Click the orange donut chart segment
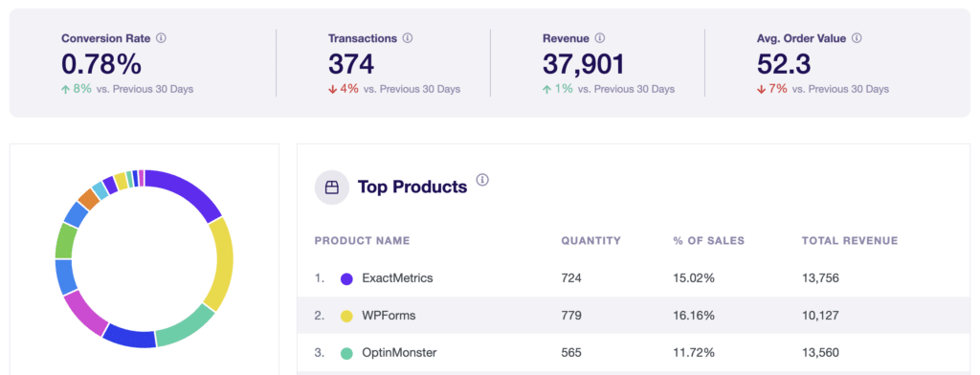The width and height of the screenshot is (980, 375). [x=89, y=199]
